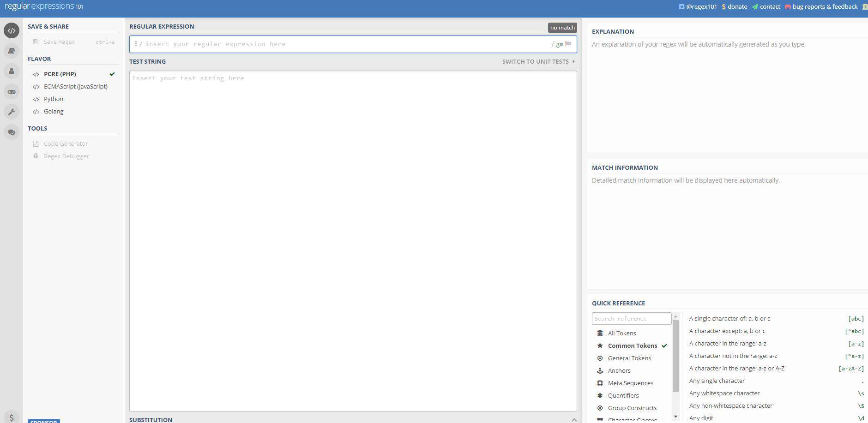Click the anchor icon beside Anchors
868x423 pixels.
pos(600,370)
